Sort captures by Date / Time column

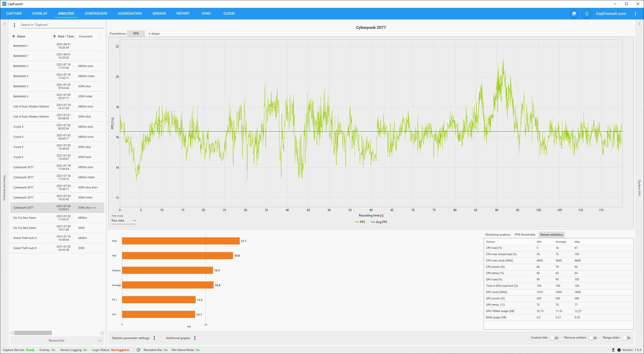pyautogui.click(x=63, y=36)
